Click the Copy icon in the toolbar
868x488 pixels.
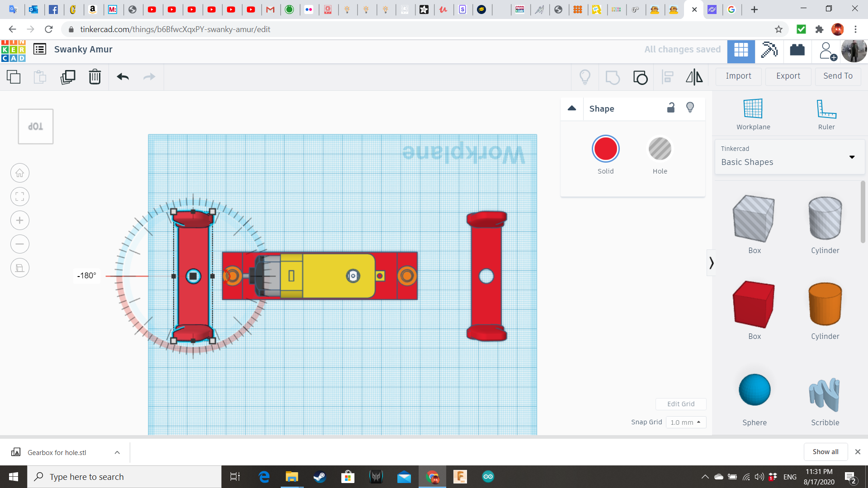13,77
